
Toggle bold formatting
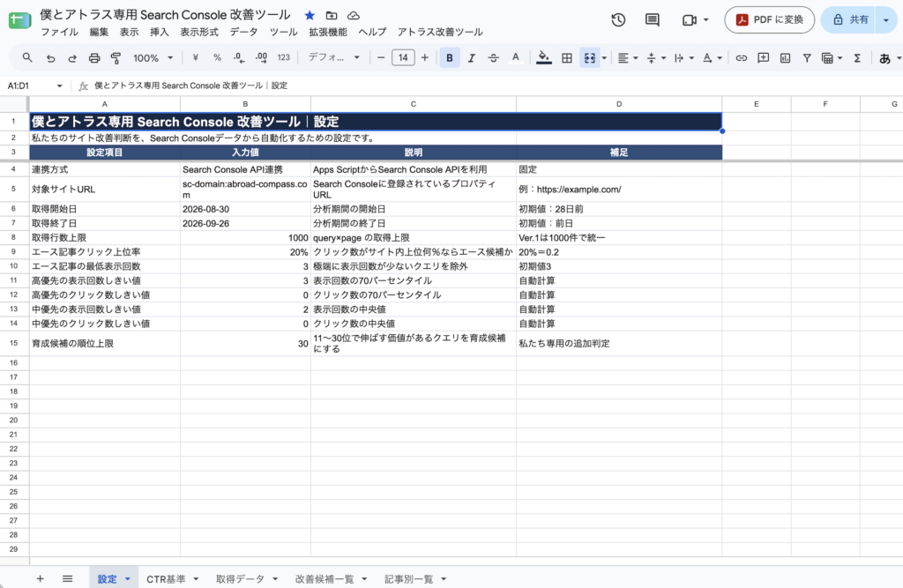pos(450,57)
